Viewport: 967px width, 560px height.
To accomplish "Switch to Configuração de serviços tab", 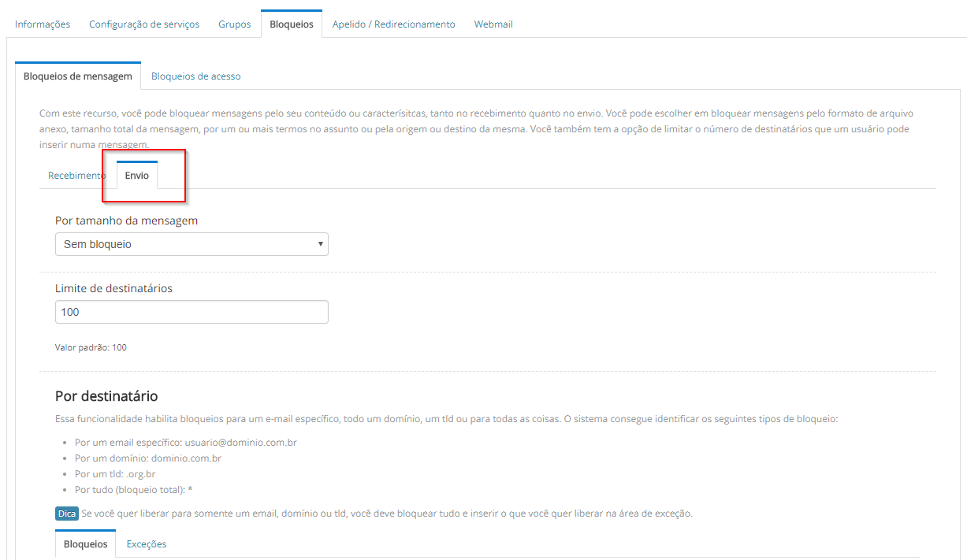I will 144,24.
